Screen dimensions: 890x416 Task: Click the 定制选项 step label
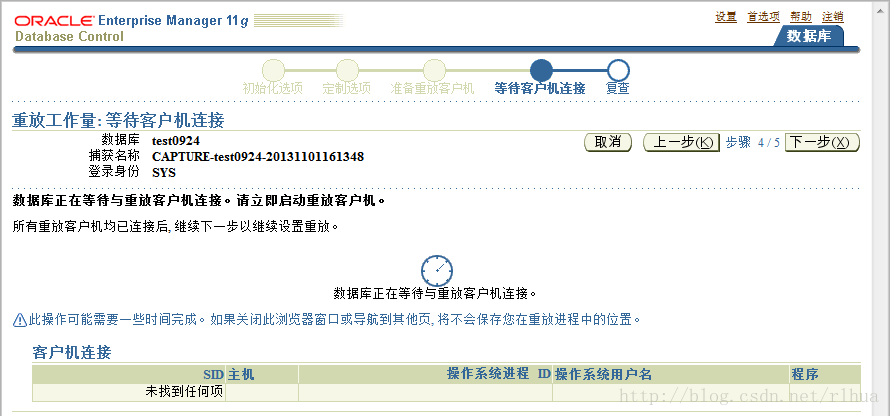[347, 89]
